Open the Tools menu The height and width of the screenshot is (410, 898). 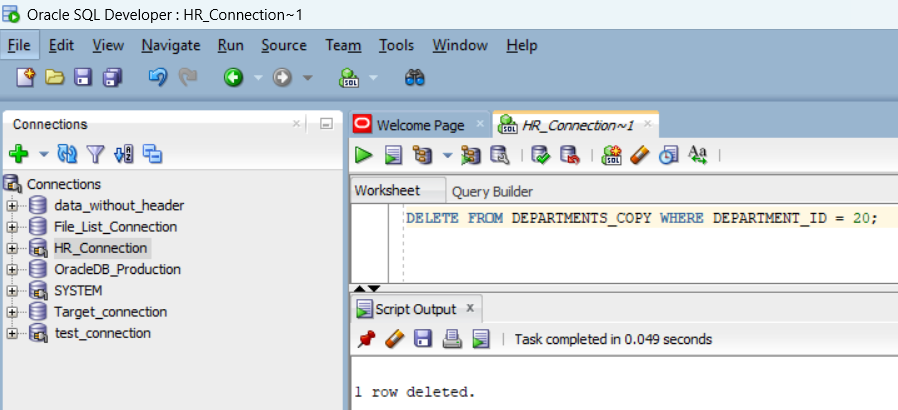coord(396,45)
